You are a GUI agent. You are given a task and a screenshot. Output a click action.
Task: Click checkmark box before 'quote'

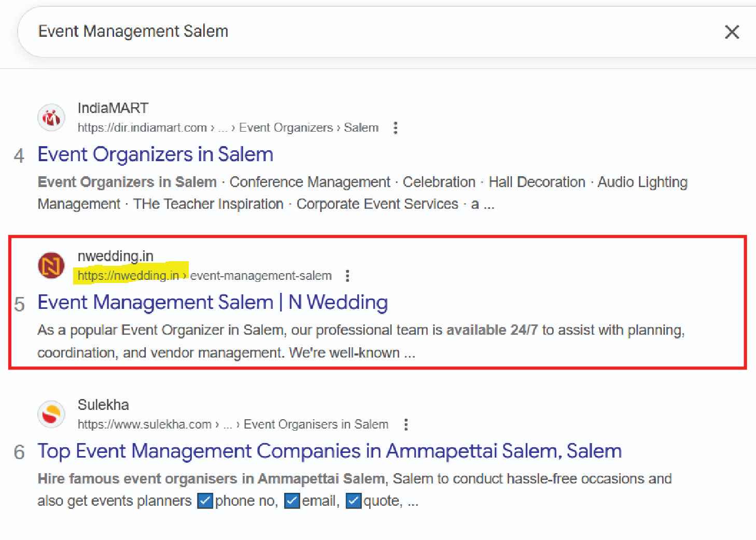[354, 501]
